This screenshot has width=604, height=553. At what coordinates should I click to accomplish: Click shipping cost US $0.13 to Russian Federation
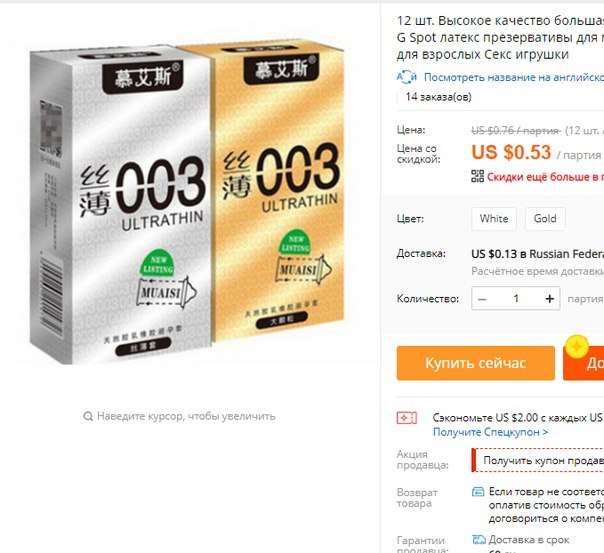click(537, 254)
